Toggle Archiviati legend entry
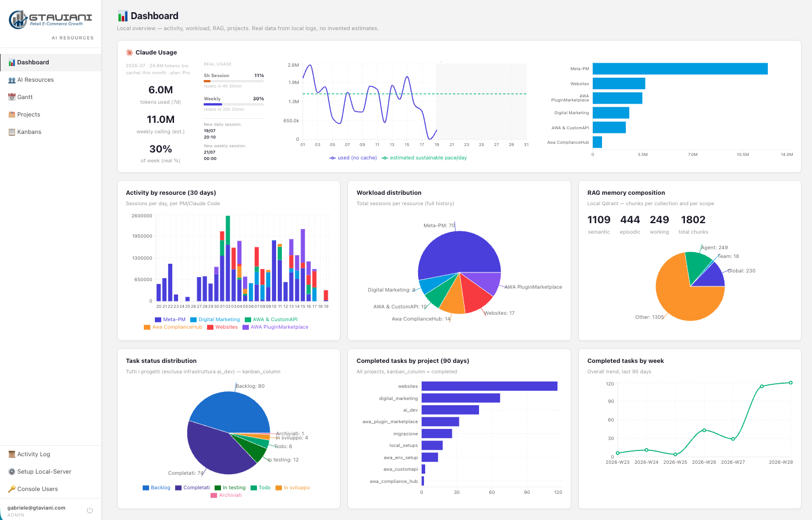The height and width of the screenshot is (520, 812). click(226, 495)
